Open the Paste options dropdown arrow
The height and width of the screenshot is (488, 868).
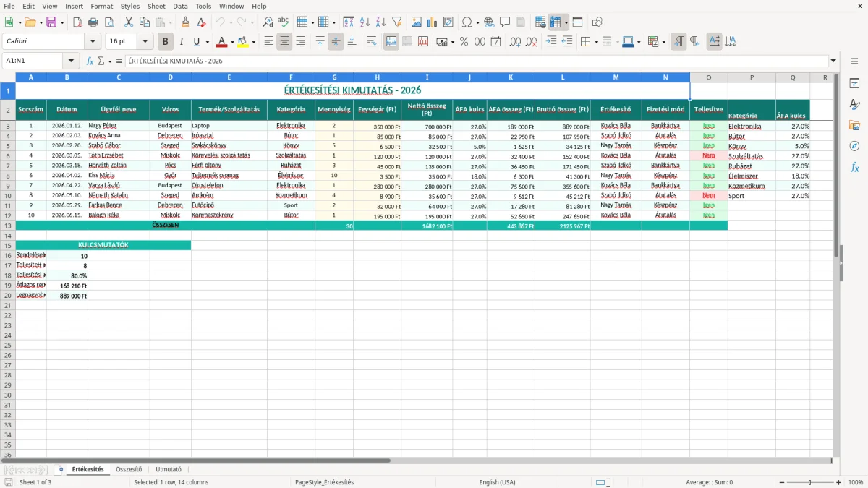tap(170, 22)
